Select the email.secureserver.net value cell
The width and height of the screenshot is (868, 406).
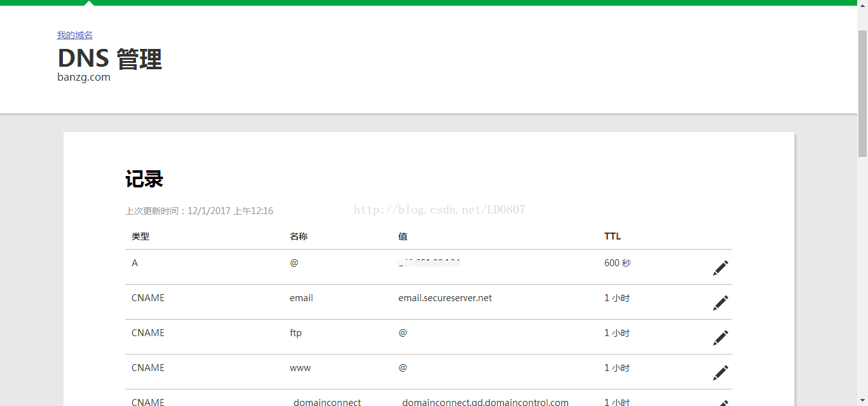445,298
